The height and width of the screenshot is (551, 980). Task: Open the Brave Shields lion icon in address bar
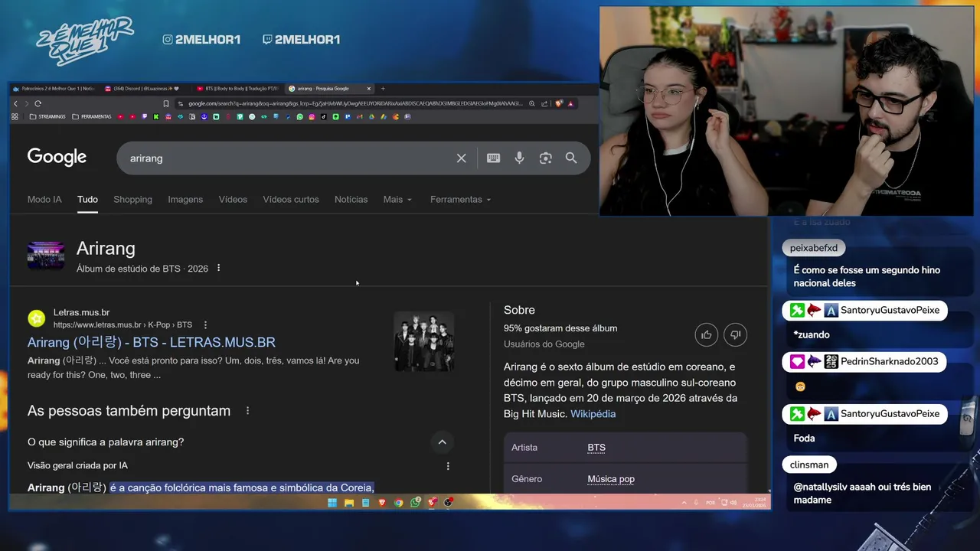(x=558, y=103)
